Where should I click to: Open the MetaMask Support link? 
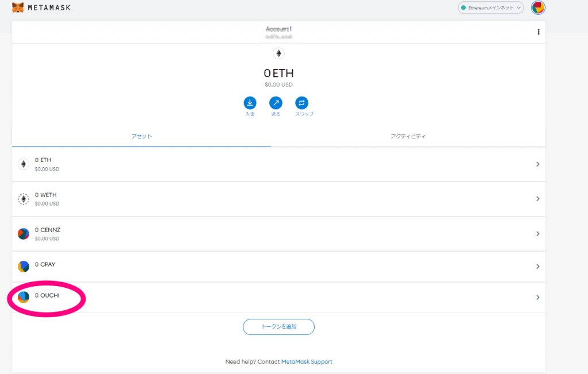coord(307,362)
